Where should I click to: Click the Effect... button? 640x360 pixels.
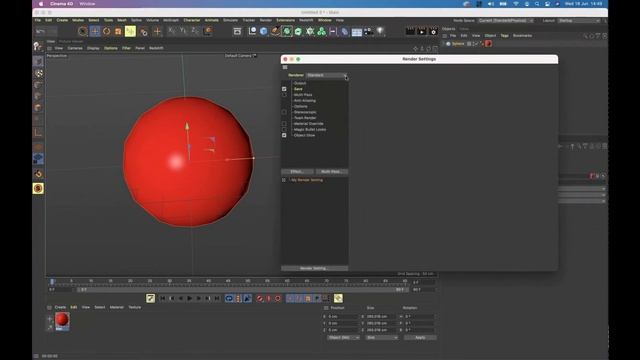point(298,172)
